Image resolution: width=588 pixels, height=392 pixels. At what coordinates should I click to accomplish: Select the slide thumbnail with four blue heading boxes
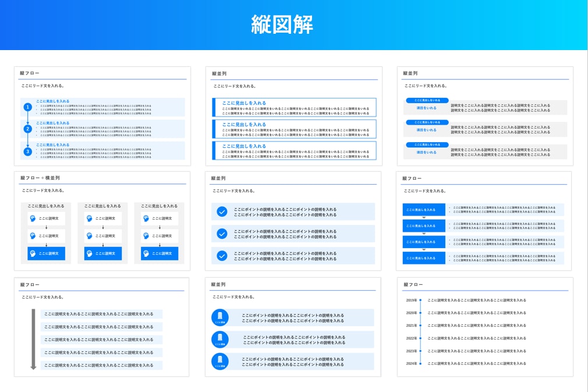tap(484, 221)
